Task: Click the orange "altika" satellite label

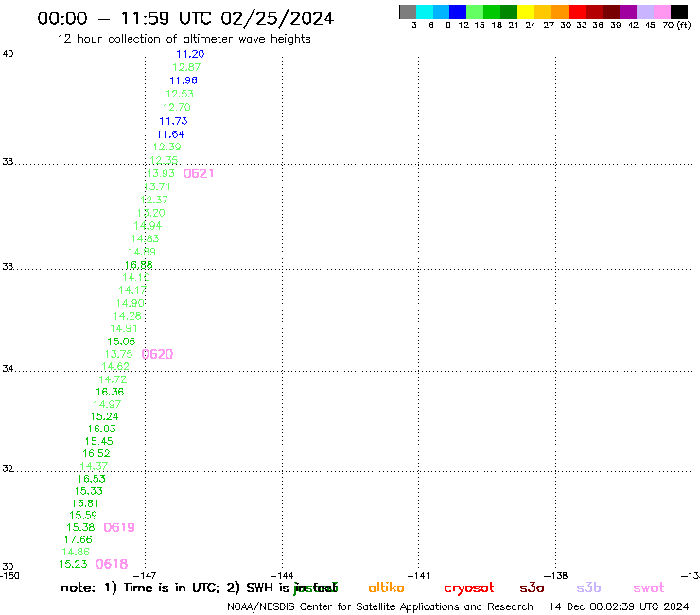Action: tap(386, 588)
